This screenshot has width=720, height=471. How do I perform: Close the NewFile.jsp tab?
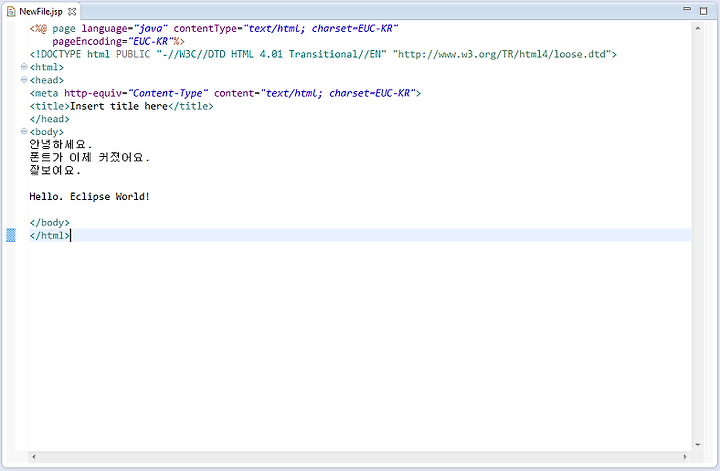pyautogui.click(x=72, y=11)
